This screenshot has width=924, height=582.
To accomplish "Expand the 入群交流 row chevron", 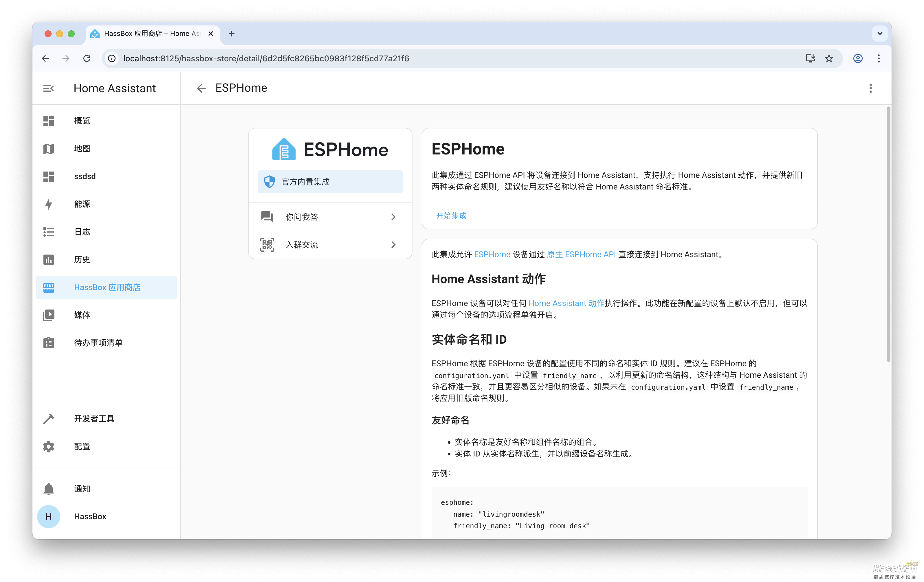I will point(393,245).
